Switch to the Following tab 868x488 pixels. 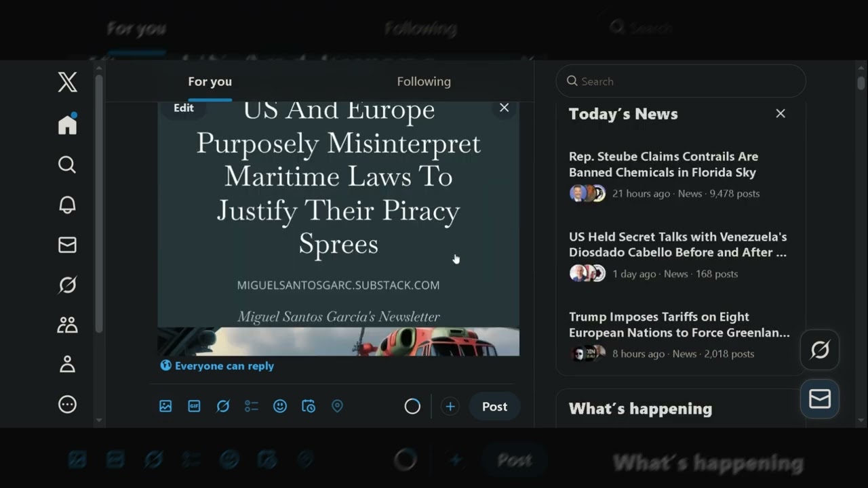pos(424,81)
